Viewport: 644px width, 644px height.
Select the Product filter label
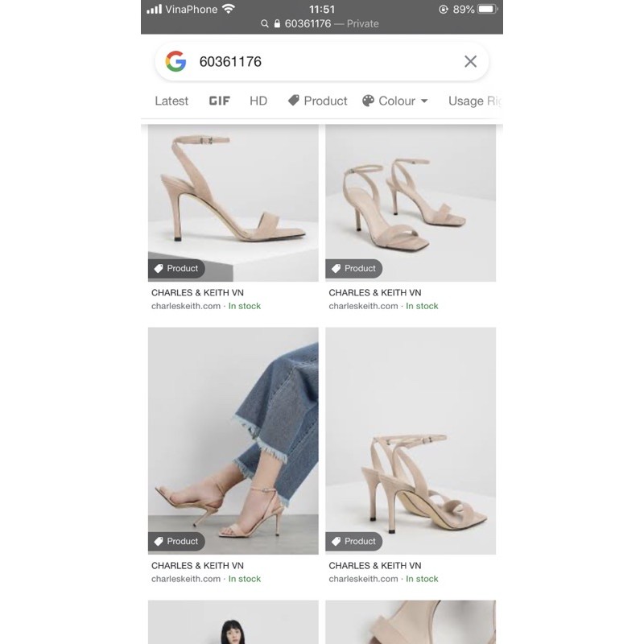tap(325, 101)
